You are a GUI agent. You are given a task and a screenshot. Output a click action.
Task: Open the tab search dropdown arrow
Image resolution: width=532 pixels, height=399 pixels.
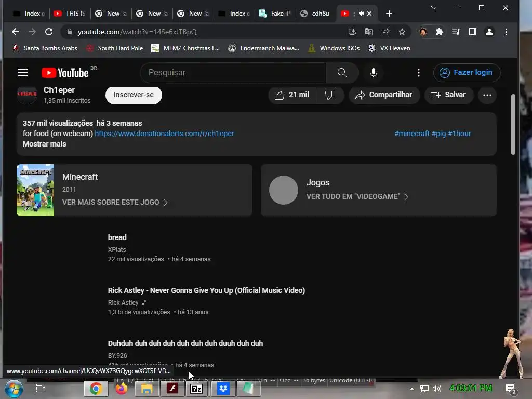click(x=434, y=8)
